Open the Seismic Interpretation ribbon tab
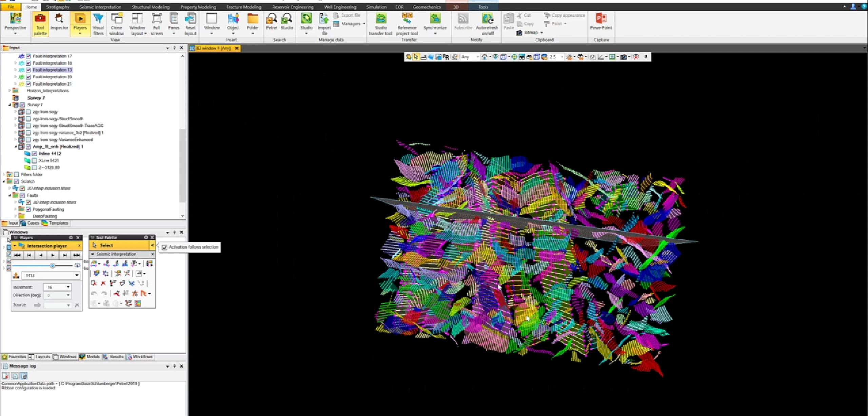Screen dimensions: 868x416 tap(100, 7)
